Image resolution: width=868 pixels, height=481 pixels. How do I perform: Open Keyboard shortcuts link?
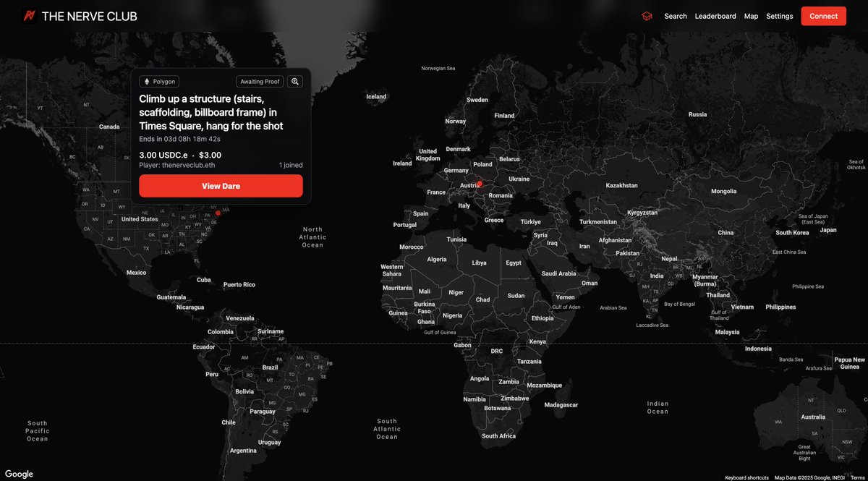(746, 477)
